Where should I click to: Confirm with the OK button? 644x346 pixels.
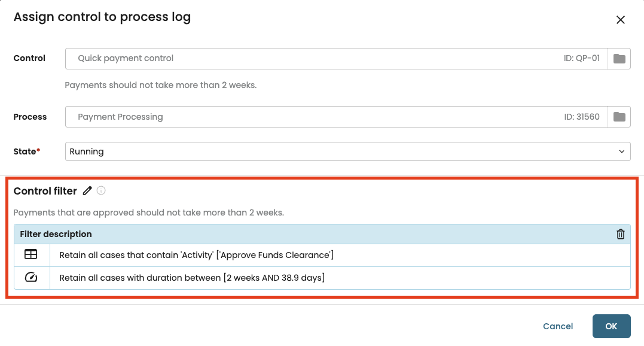[x=611, y=326]
